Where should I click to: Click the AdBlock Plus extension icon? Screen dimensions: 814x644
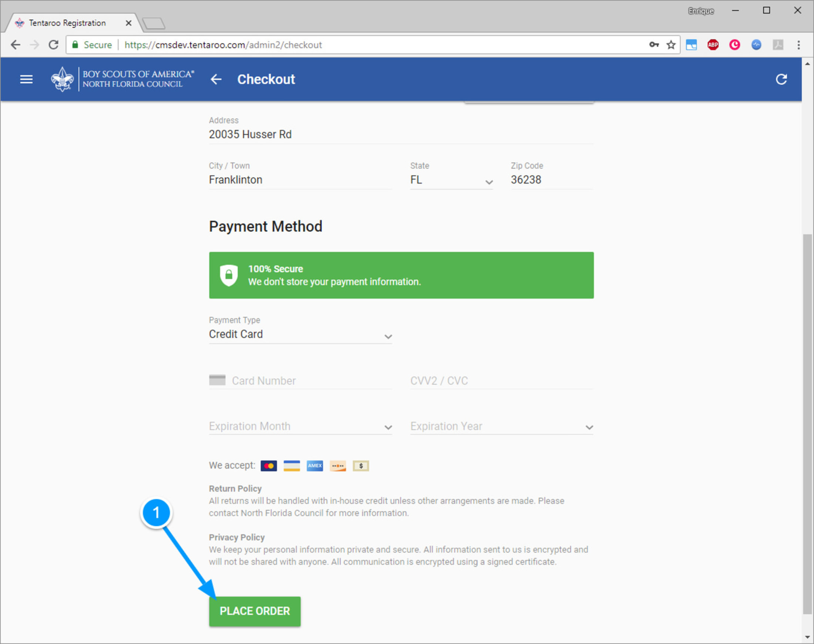pyautogui.click(x=713, y=45)
